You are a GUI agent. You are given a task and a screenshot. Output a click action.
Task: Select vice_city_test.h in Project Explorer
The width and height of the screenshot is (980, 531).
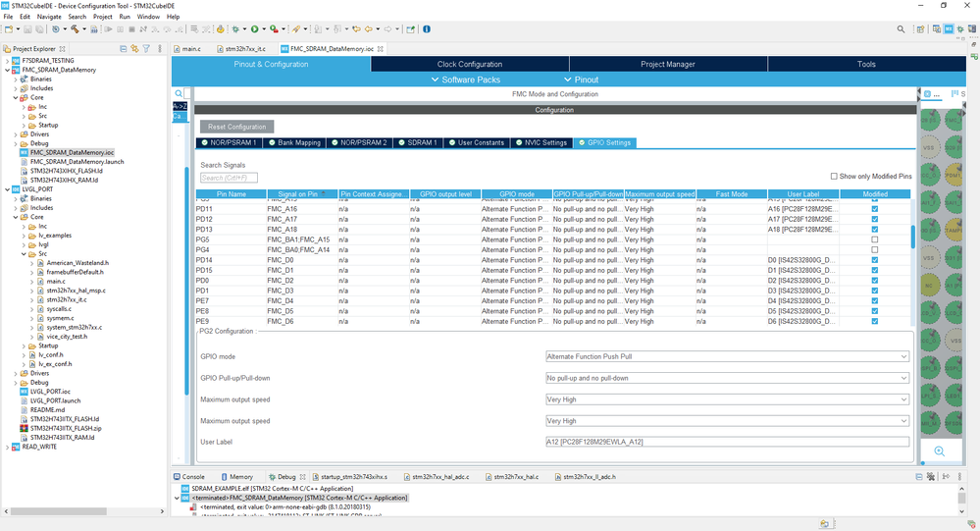67,337
